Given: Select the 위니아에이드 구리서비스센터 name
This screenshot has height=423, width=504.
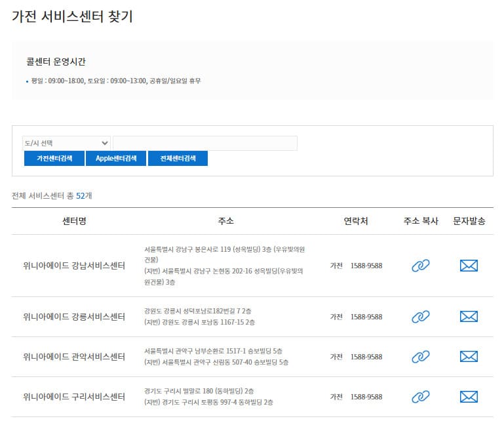Looking at the screenshot, I should 74,397.
